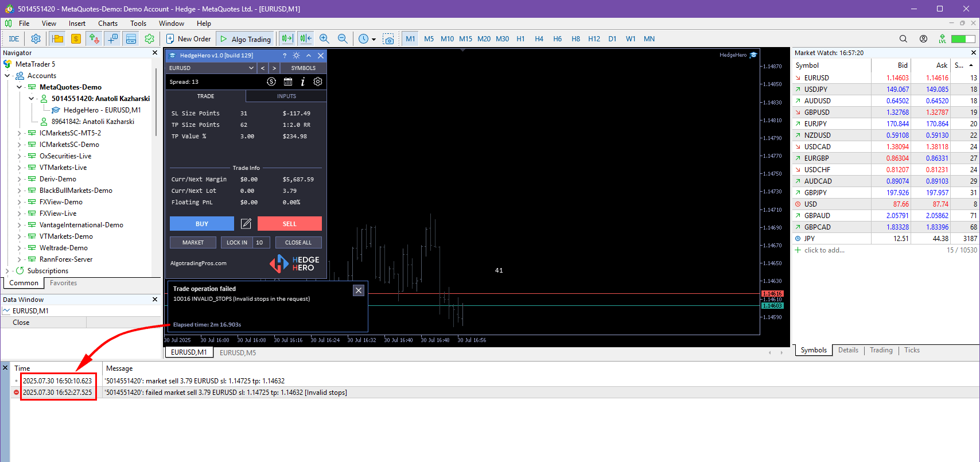Image resolution: width=980 pixels, height=462 pixels.
Task: Click the New Order button
Action: point(189,39)
